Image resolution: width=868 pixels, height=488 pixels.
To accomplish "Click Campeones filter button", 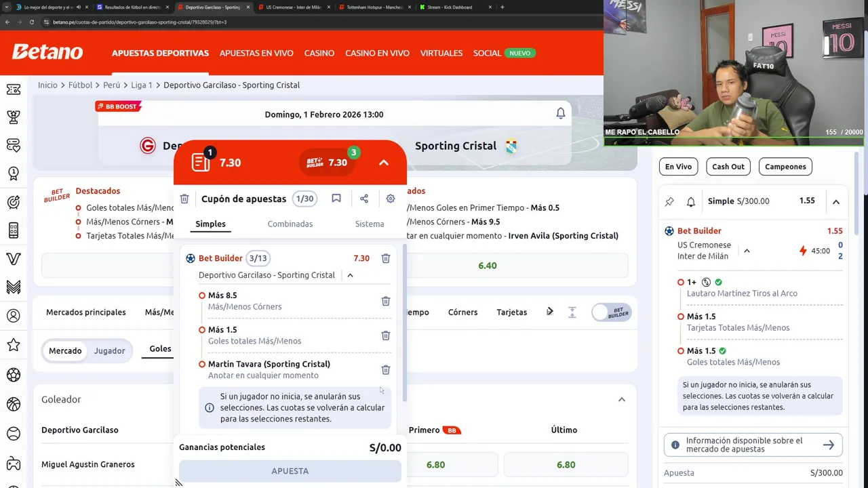I will tap(785, 167).
